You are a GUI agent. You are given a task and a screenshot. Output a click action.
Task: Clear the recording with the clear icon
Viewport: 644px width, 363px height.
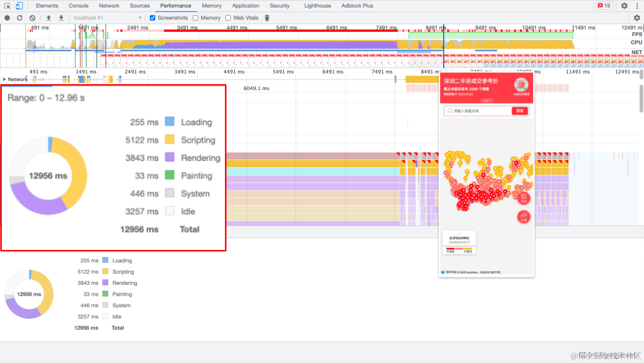click(x=32, y=18)
